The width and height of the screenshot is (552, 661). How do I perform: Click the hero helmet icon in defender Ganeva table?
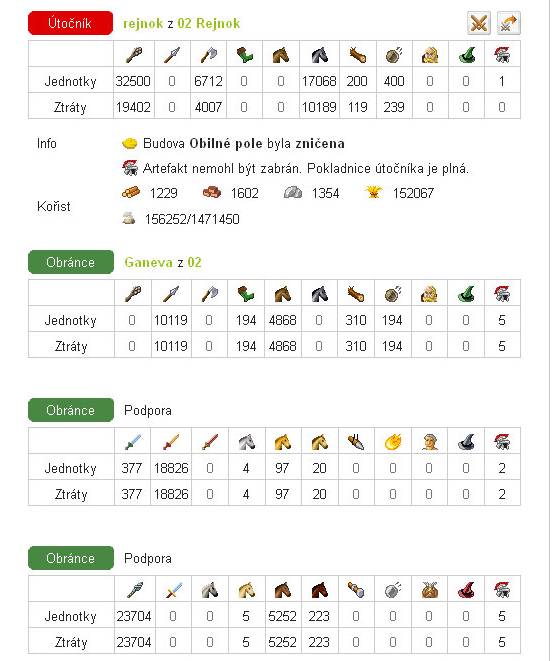[x=502, y=293]
